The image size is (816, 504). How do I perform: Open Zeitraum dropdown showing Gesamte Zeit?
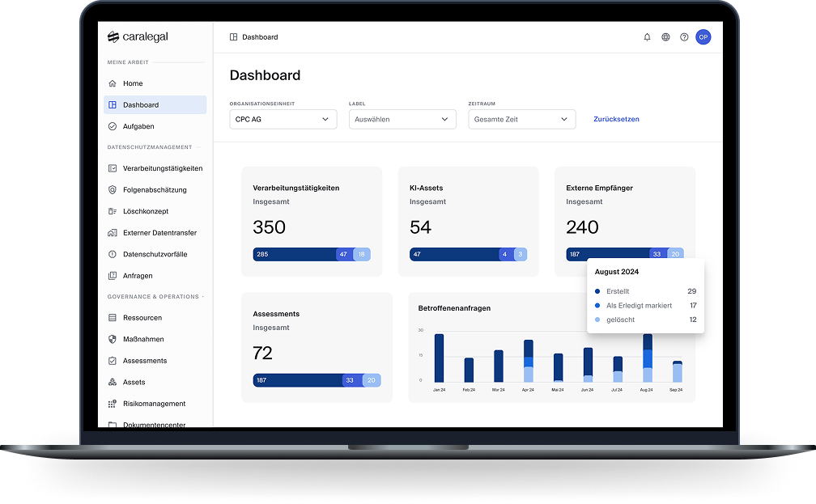[x=522, y=119]
